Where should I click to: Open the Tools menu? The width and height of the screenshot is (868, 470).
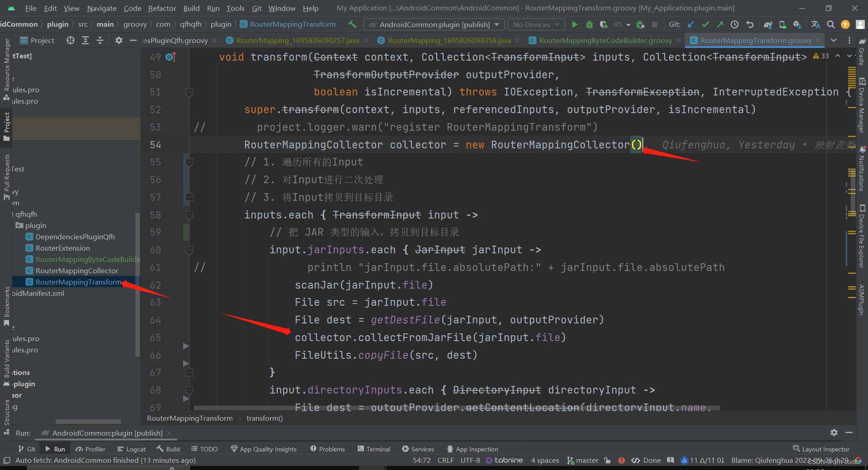point(235,8)
